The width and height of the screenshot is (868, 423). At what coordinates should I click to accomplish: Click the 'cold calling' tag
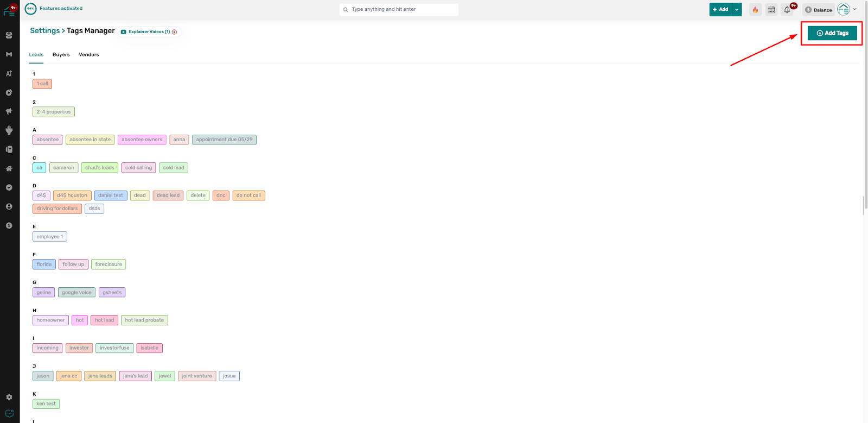139,168
